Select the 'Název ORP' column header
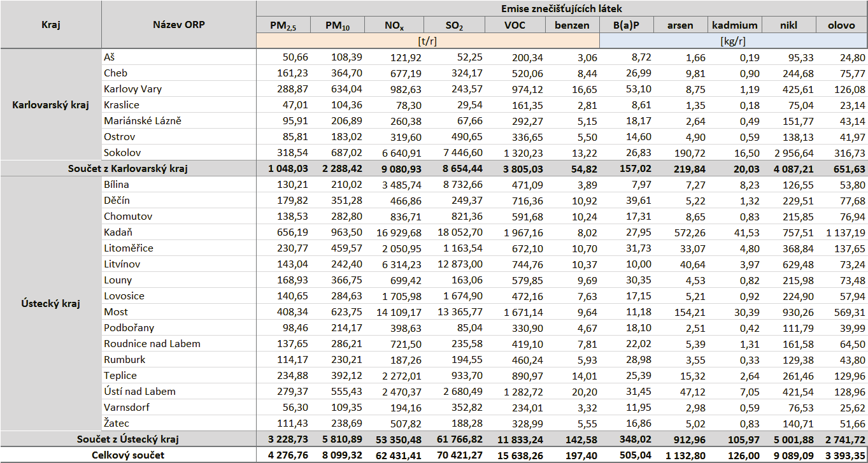868x463 pixels. coord(179,25)
